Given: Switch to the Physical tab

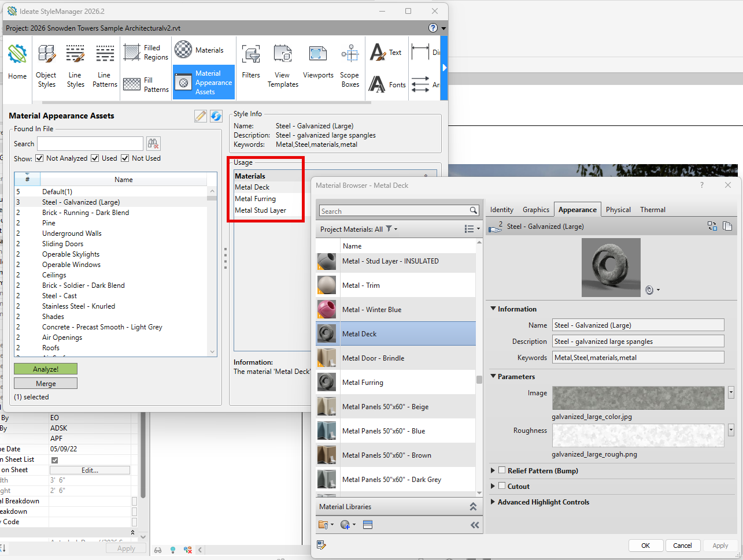Looking at the screenshot, I should pos(618,210).
